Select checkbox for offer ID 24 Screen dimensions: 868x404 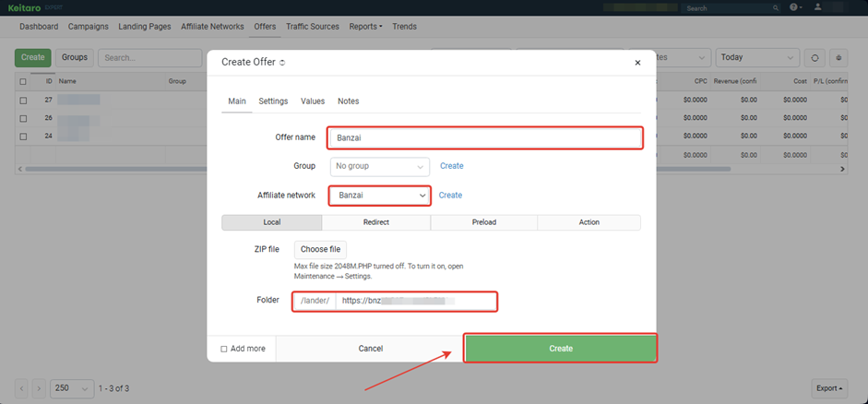[x=23, y=137]
